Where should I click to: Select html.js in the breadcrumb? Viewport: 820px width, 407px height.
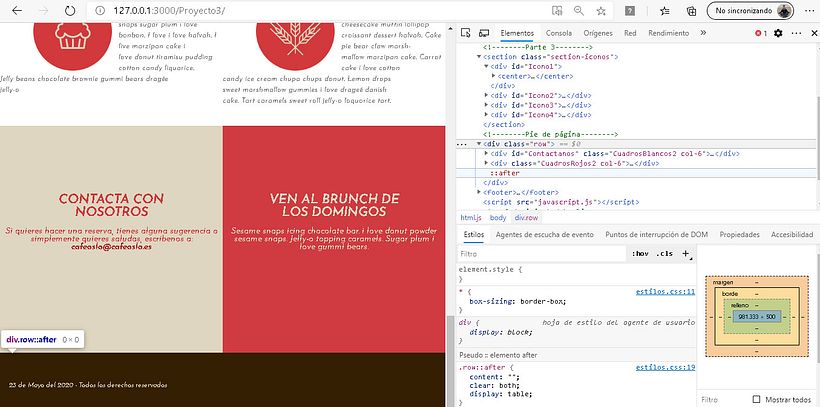[471, 218]
